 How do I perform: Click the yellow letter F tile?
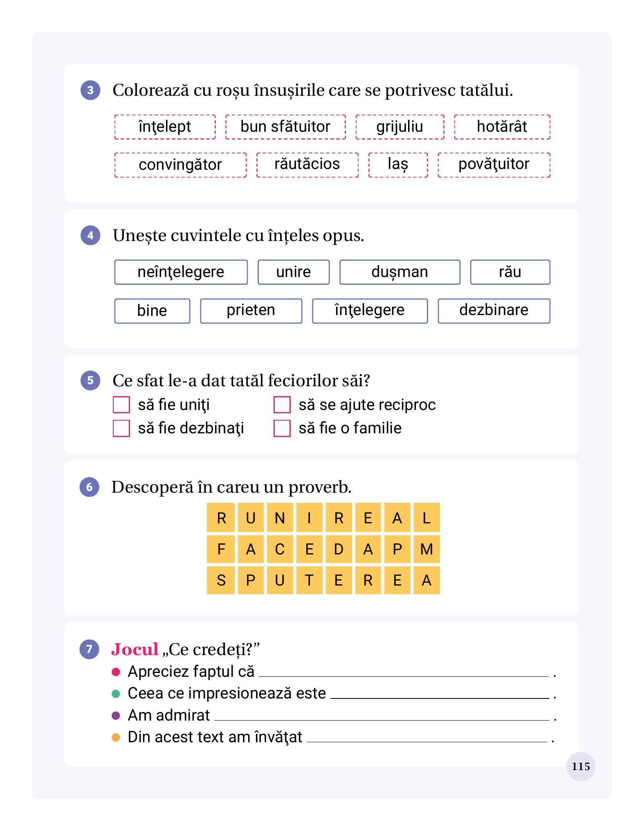click(221, 549)
